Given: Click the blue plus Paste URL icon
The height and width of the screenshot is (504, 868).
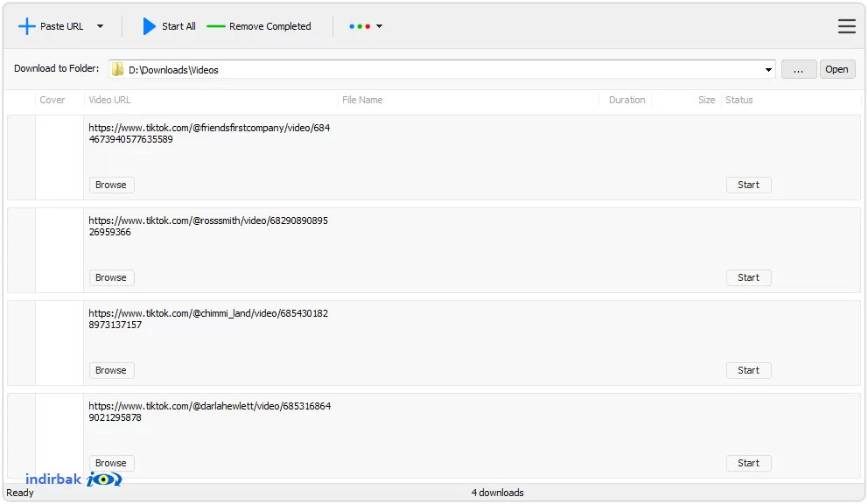Looking at the screenshot, I should [x=26, y=26].
